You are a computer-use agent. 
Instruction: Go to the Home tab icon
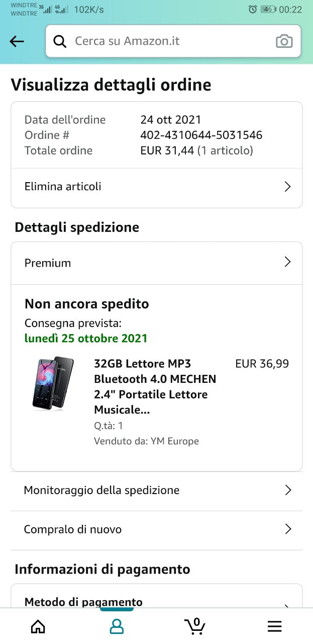click(38, 626)
